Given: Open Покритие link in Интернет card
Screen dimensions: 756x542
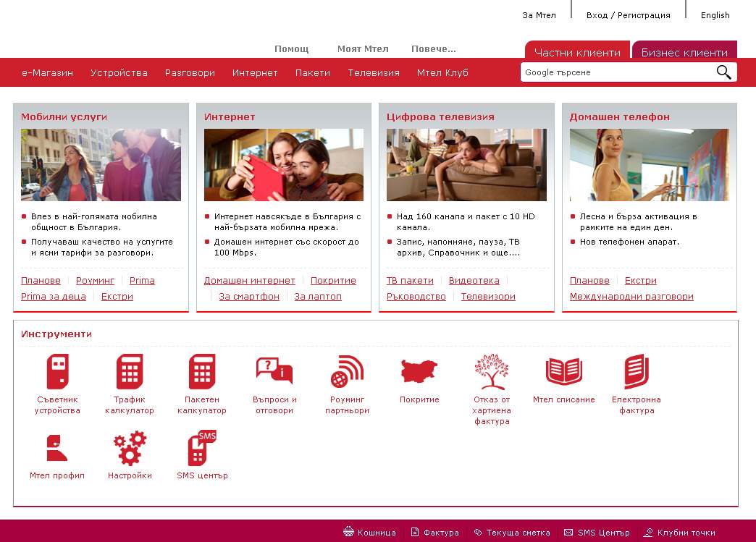Looking at the screenshot, I should click(333, 280).
